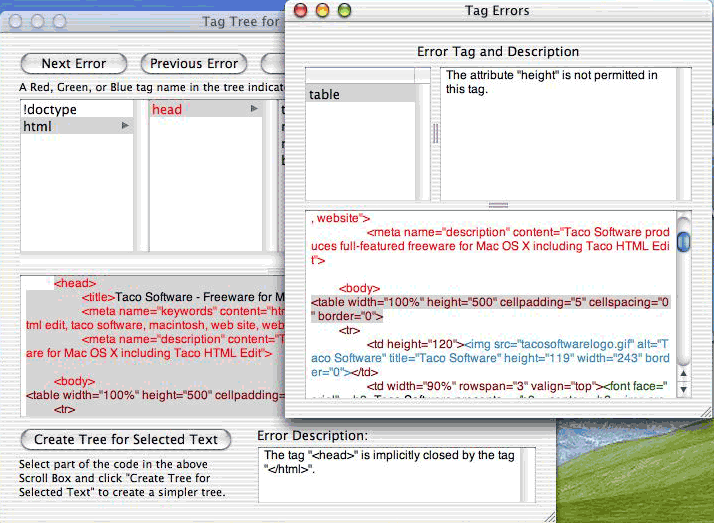
Task: Click the <tr> tag in Tag Errors code view
Action: point(349,330)
